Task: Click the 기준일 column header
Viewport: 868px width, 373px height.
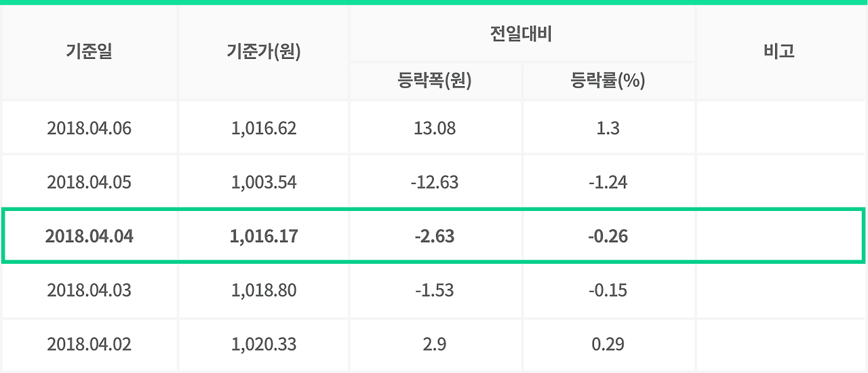Action: [x=90, y=52]
